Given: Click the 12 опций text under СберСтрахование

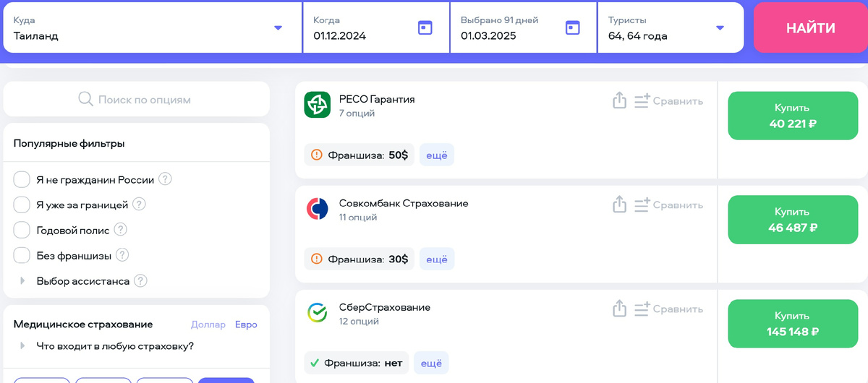Looking at the screenshot, I should (x=359, y=322).
